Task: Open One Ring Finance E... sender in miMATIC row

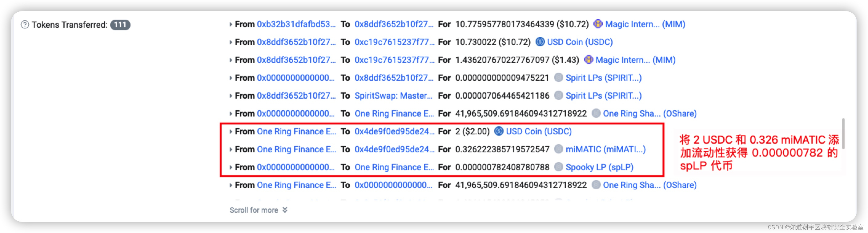Action: click(296, 149)
